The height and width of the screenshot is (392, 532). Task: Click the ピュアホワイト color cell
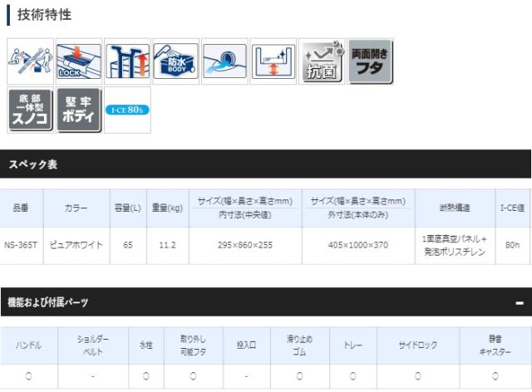click(76, 245)
